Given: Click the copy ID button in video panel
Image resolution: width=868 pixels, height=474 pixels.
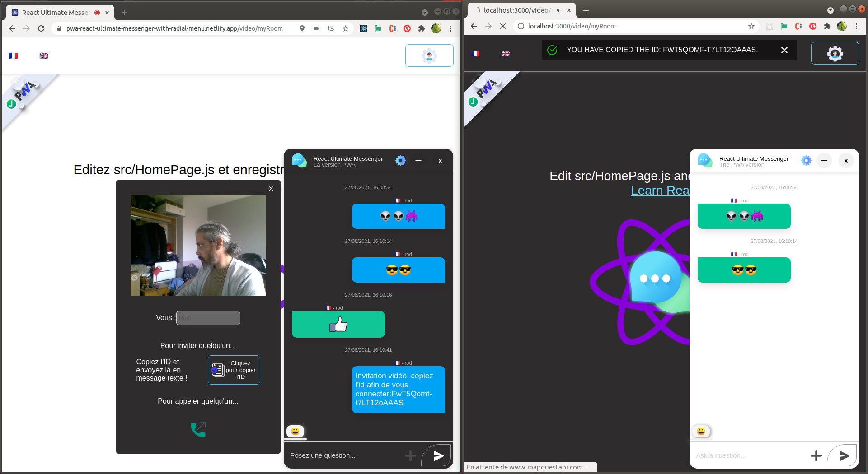Looking at the screenshot, I should 234,370.
